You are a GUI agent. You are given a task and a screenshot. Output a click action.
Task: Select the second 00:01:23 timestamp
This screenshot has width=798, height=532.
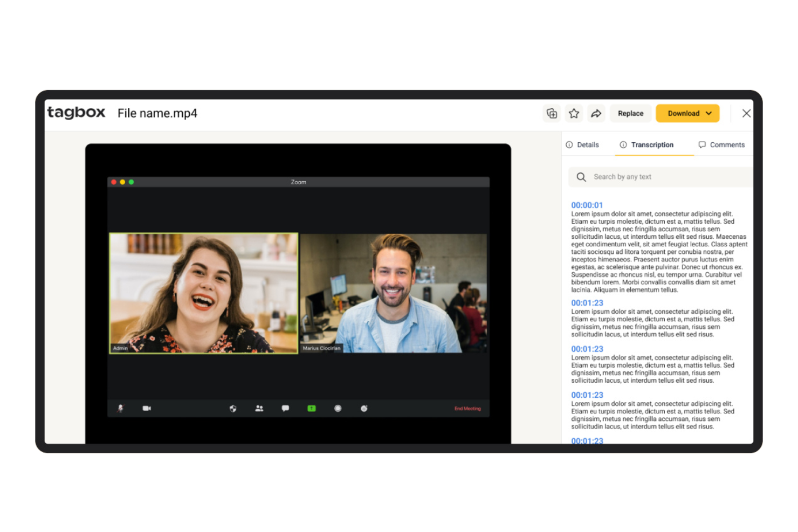[x=587, y=349]
